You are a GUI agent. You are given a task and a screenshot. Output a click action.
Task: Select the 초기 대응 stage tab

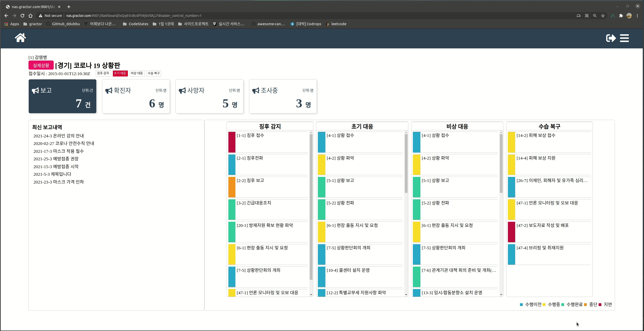(120, 73)
